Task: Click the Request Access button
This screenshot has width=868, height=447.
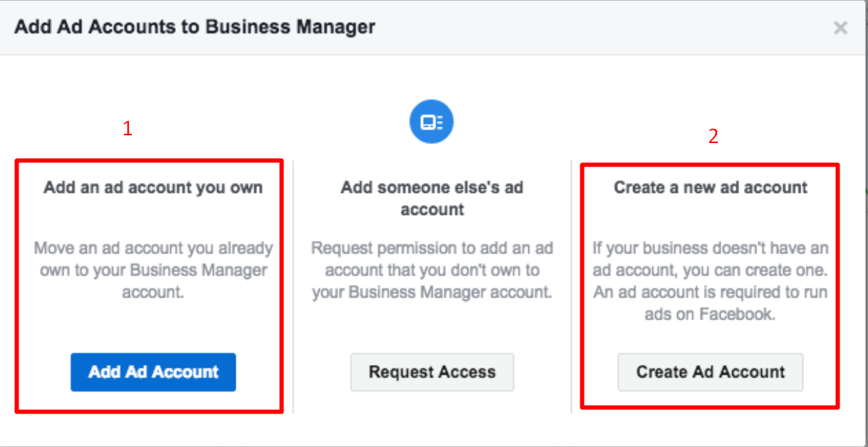Action: pos(432,372)
